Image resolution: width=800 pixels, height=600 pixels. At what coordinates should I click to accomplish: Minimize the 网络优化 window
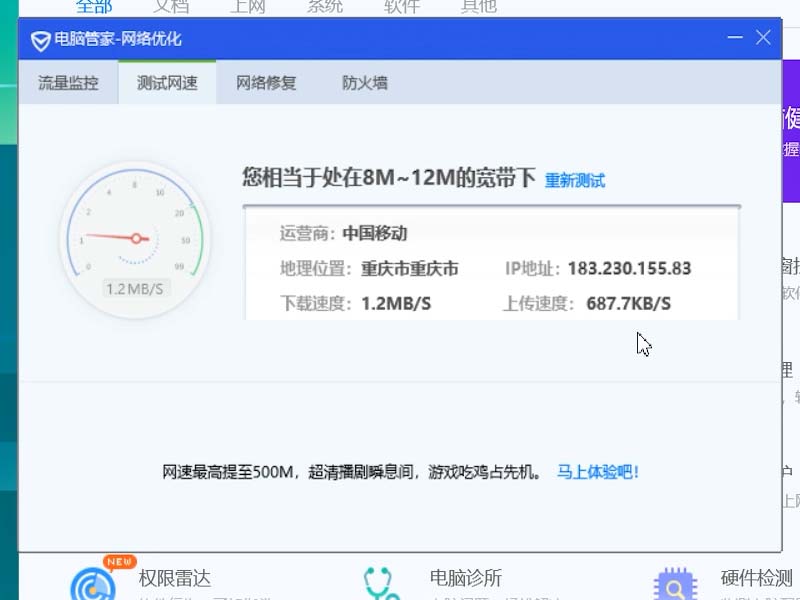point(735,37)
